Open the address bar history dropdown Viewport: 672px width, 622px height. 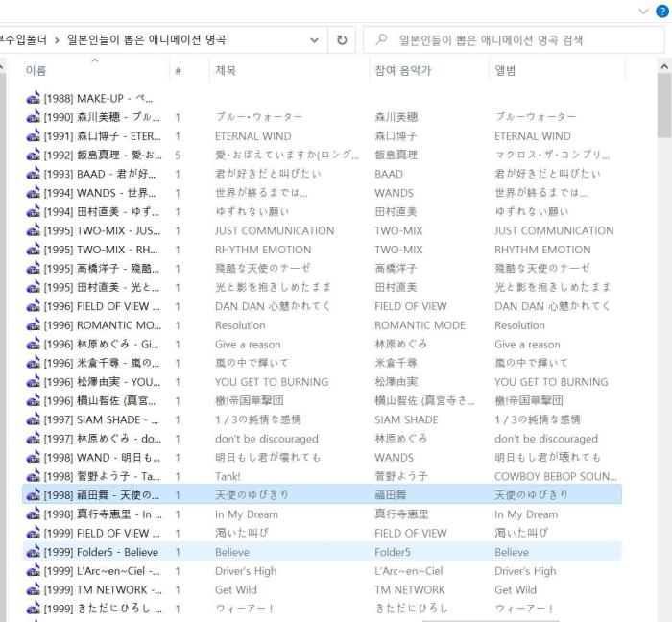[314, 40]
